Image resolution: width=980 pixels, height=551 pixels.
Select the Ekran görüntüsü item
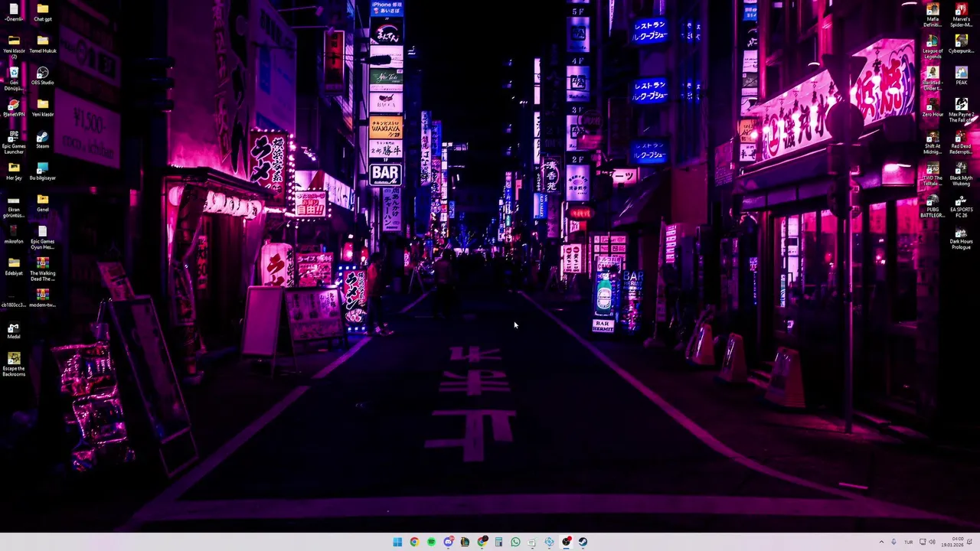[x=14, y=206]
